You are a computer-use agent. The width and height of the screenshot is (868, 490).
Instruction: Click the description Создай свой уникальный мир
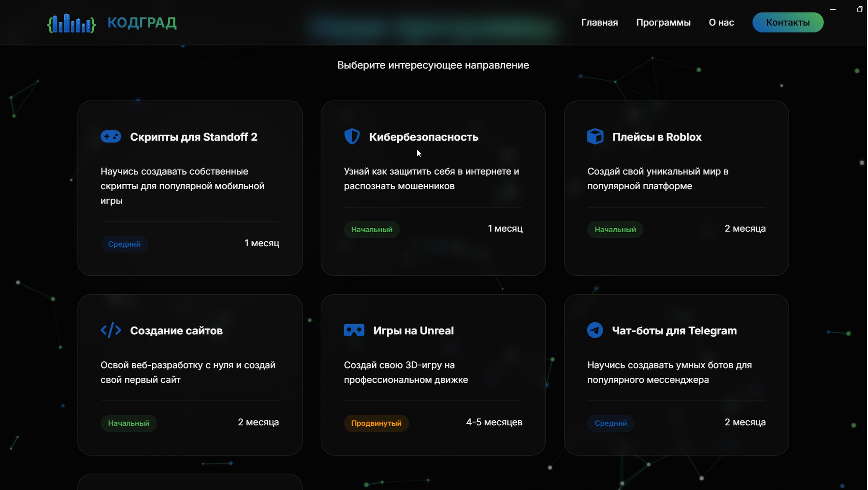658,178
